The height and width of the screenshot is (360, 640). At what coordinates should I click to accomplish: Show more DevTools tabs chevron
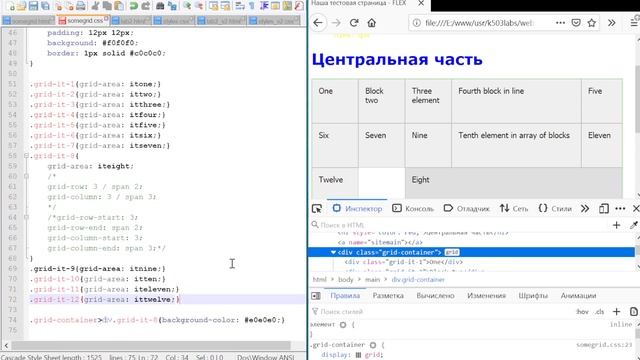coord(585,209)
